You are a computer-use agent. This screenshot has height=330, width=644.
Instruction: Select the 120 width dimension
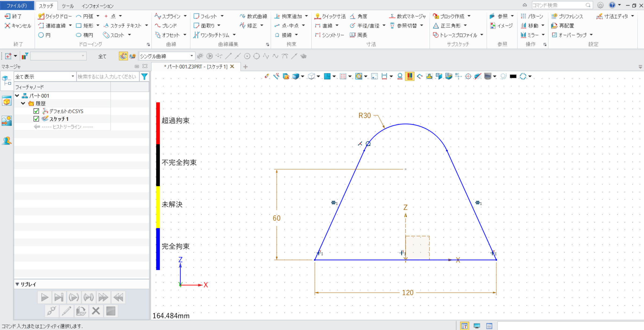coord(408,293)
